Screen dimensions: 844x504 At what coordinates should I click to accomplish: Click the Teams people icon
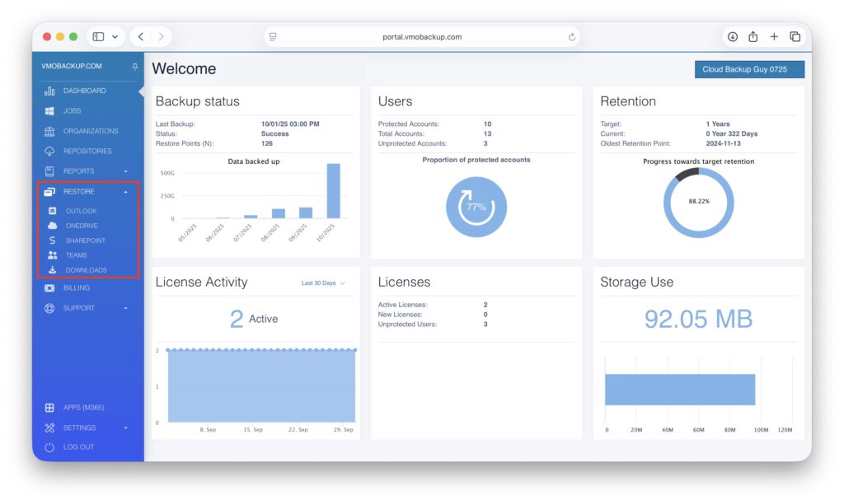click(x=53, y=255)
